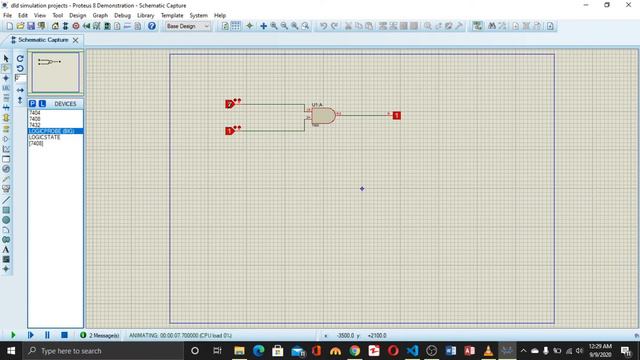The image size is (640, 360).
Task: Select the Graph Mode tool
Action: [6, 149]
